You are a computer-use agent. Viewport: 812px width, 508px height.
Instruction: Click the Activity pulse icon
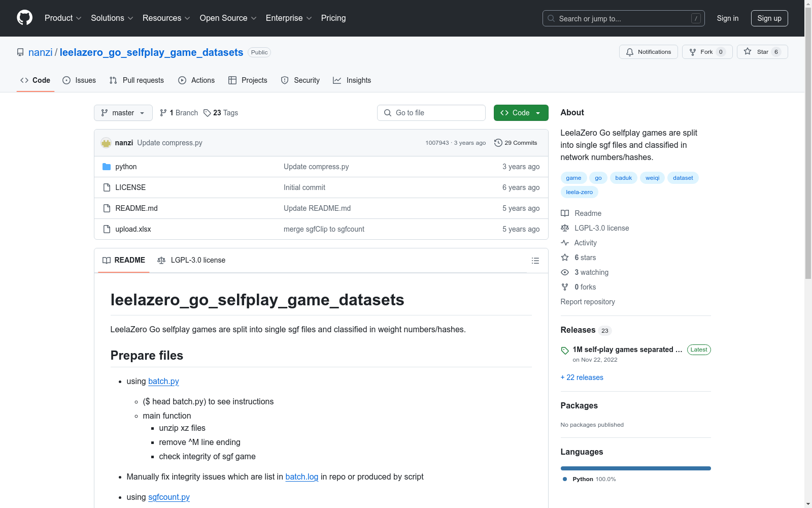(x=565, y=243)
